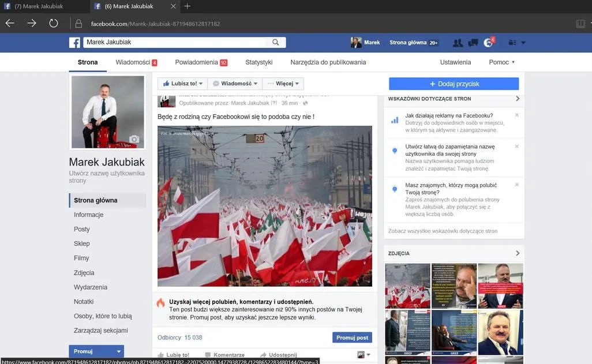Open friend requests icon in top bar
This screenshot has height=364, width=592.
(x=458, y=42)
